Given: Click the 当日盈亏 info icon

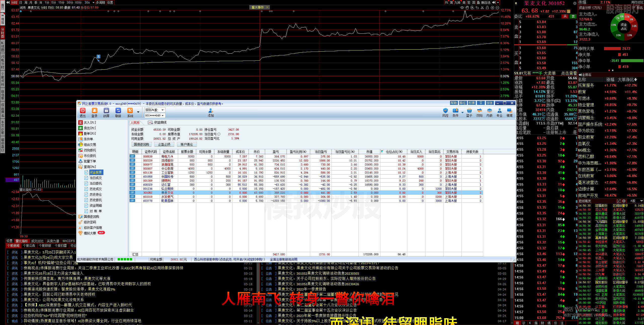Looking at the screenshot, I should click(219, 134).
